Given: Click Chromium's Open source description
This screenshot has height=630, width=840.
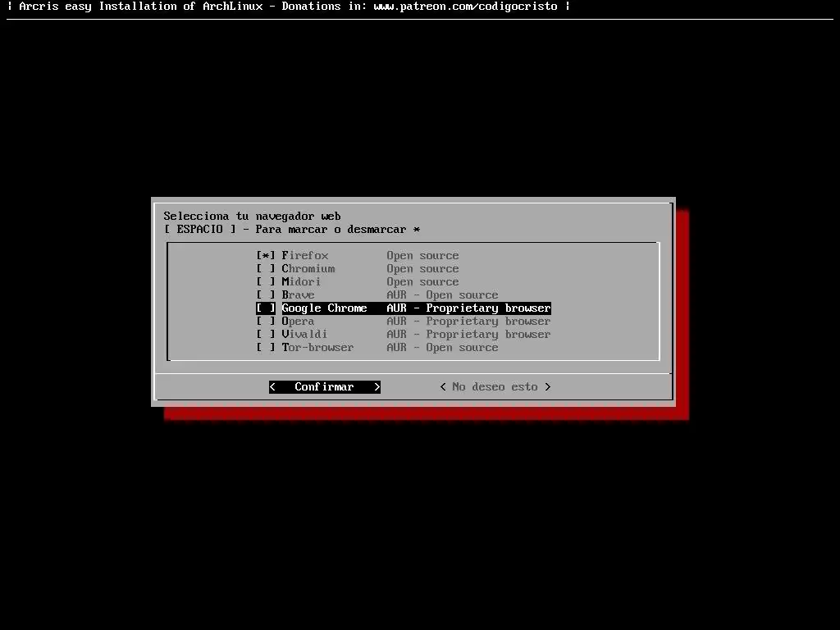Looking at the screenshot, I should coord(422,269).
